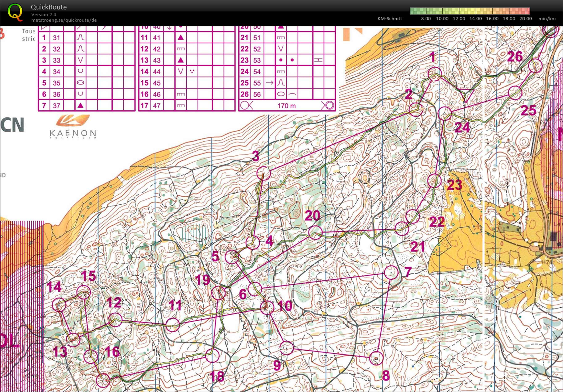The height and width of the screenshot is (392, 563).
Task: Click the cliff symbol in control 12 row
Action: (181, 49)
